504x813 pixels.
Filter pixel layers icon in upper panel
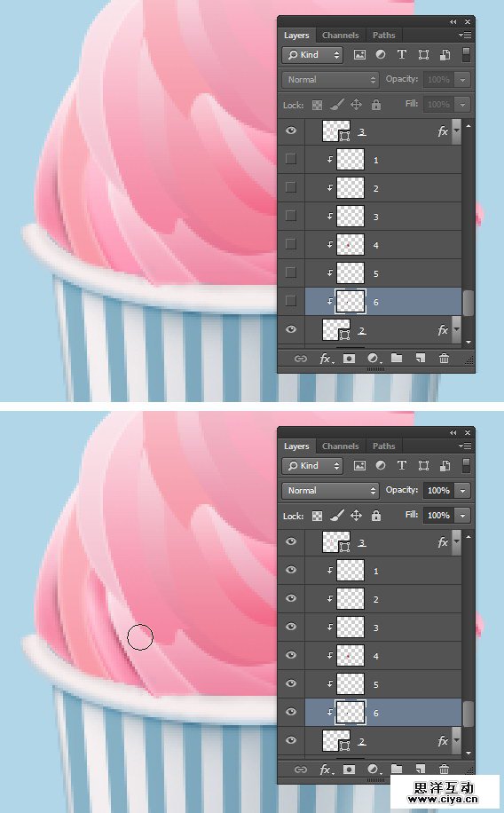click(x=359, y=55)
